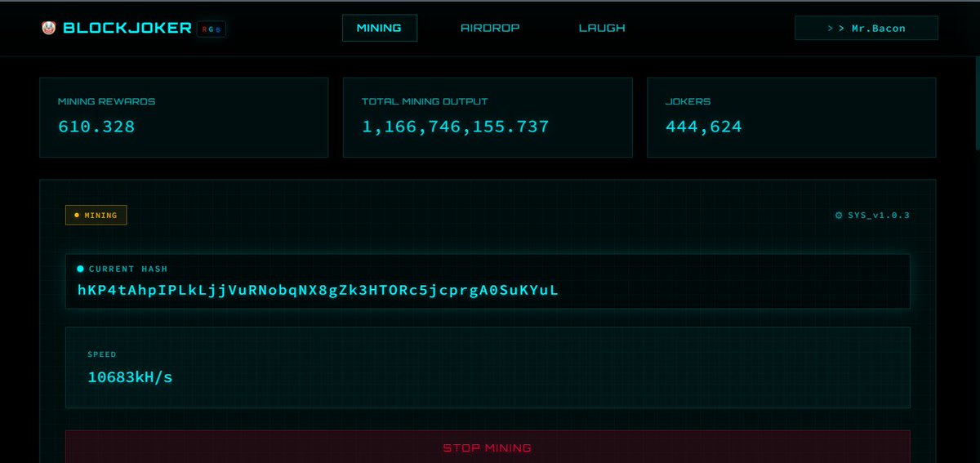Image resolution: width=980 pixels, height=463 pixels.
Task: Click the Jokers label
Action: [688, 101]
